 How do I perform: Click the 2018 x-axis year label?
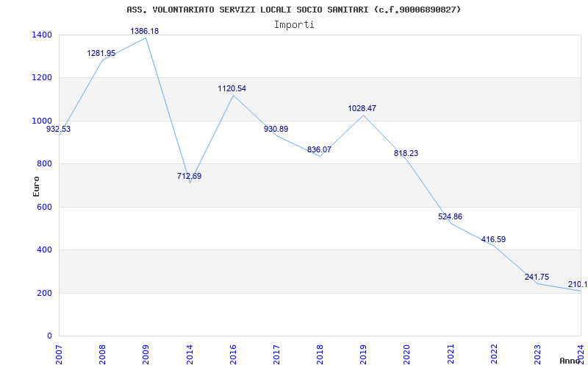click(320, 354)
